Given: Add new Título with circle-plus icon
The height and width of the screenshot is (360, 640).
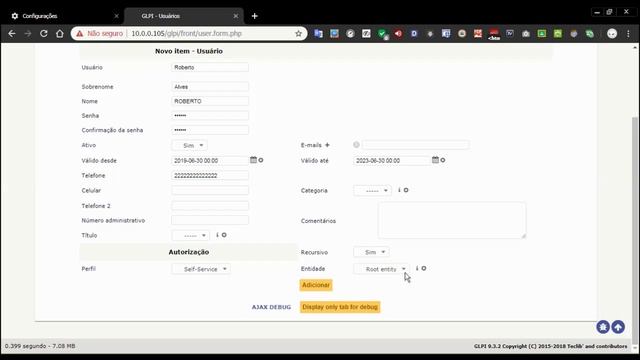Looking at the screenshot, I should 224,235.
